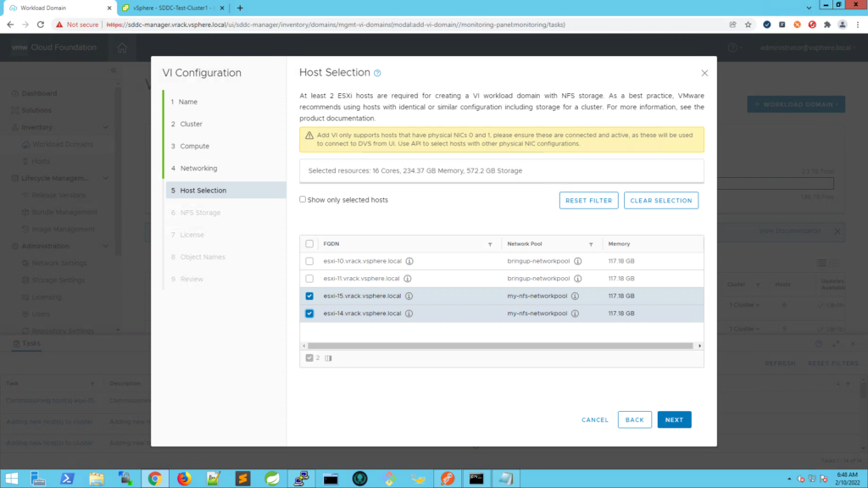Open Chrome tab search dropdown
This screenshot has width=868, height=488.
[809, 8]
